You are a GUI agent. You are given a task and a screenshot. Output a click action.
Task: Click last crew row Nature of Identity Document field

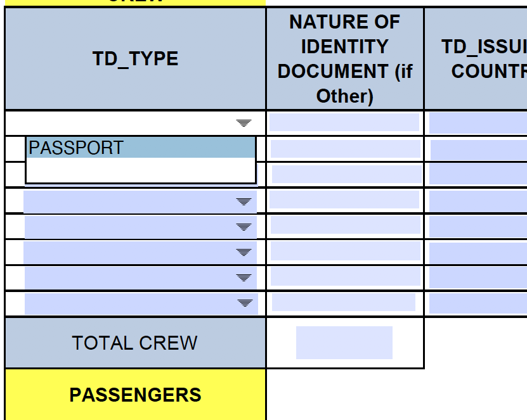pos(343,302)
